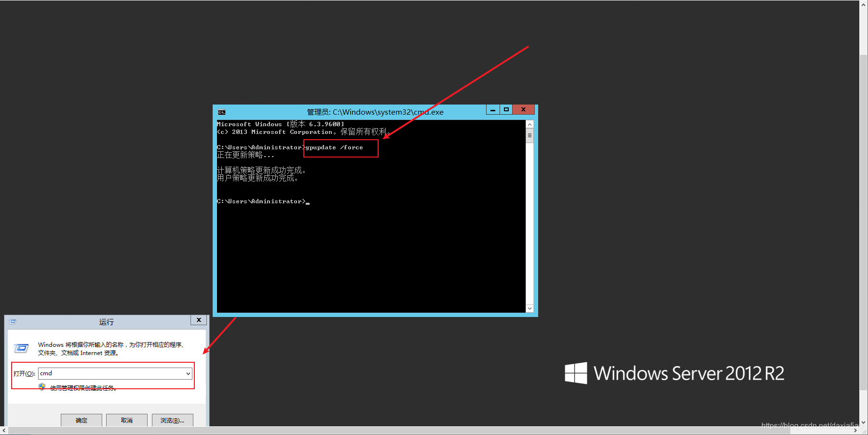
Task: Click the cmd.exe window title bar text
Action: (375, 112)
